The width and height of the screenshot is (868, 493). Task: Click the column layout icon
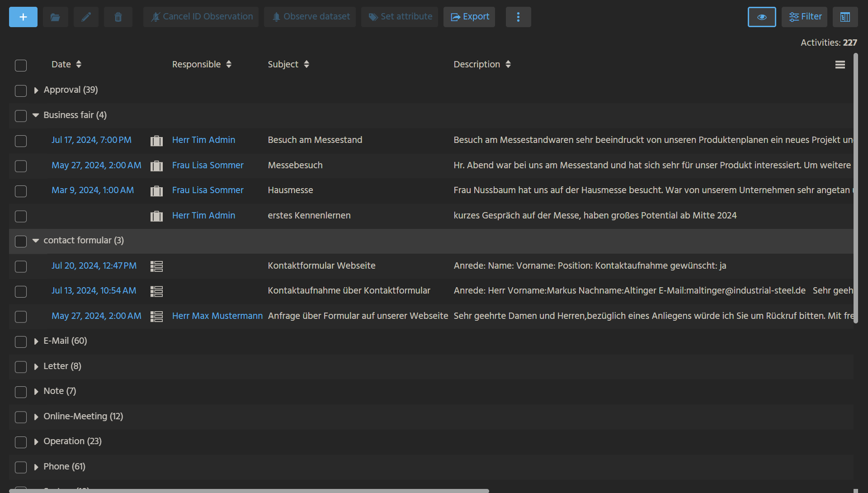coord(845,17)
